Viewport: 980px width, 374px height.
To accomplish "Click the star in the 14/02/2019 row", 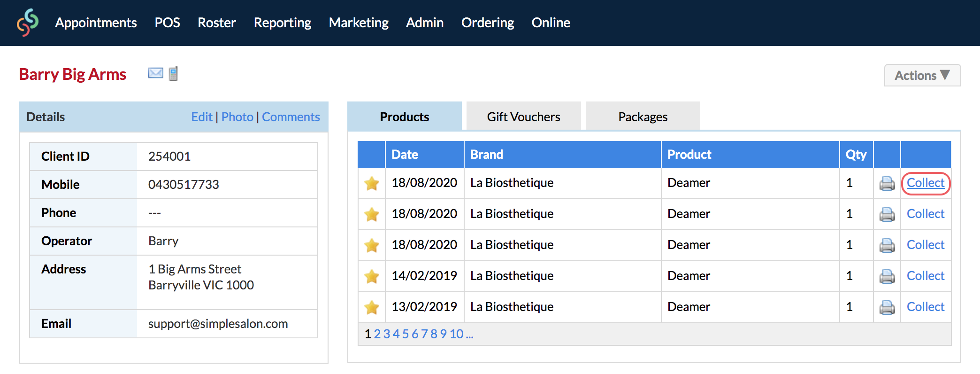I will pyautogui.click(x=372, y=276).
